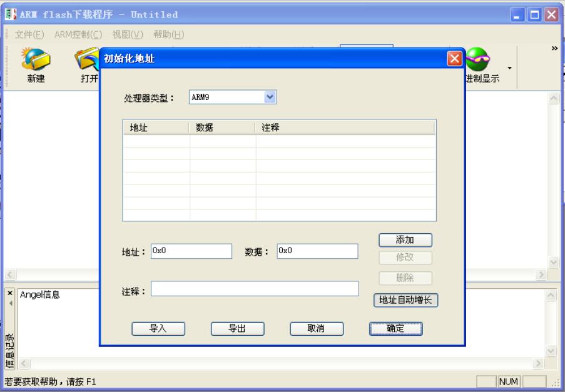
Task: Click the 数据 column header
Action: [222, 128]
